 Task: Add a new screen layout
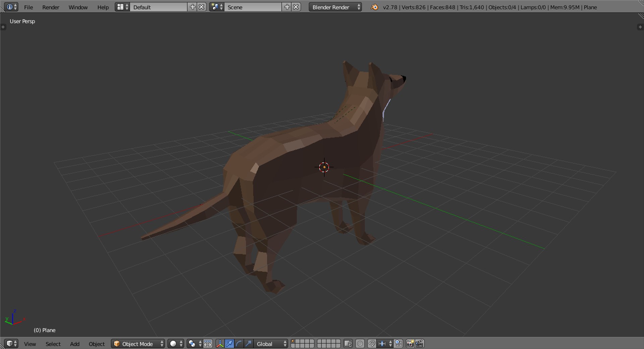pyautogui.click(x=193, y=7)
